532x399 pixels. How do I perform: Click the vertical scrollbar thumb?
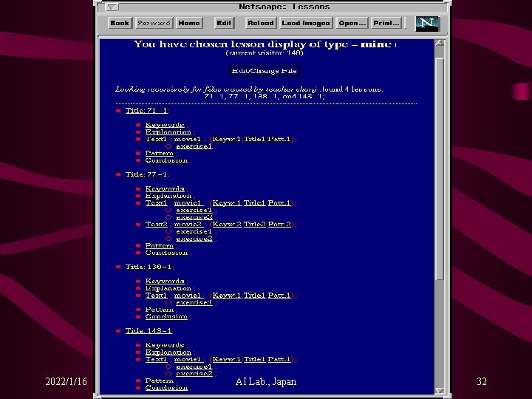pyautogui.click(x=440, y=169)
